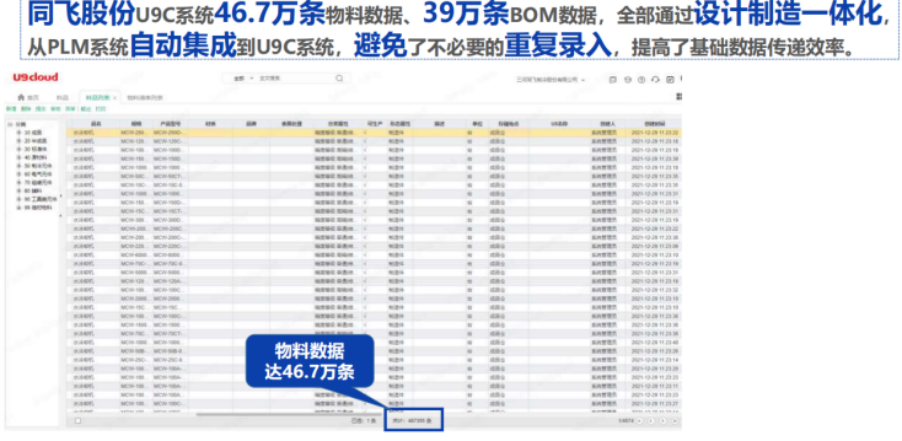The width and height of the screenshot is (902, 441).
Task: Switch to the 料品 tab
Action: [62, 98]
